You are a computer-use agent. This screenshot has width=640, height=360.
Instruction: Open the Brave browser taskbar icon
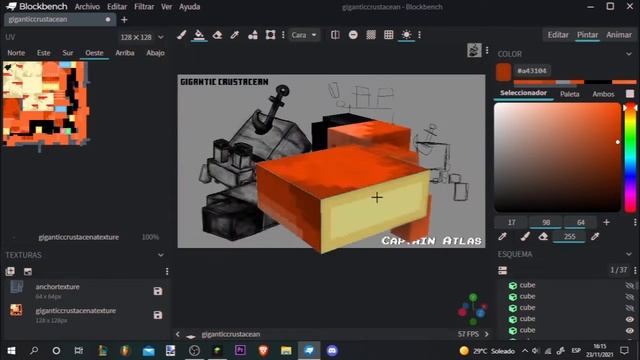[x=263, y=351]
